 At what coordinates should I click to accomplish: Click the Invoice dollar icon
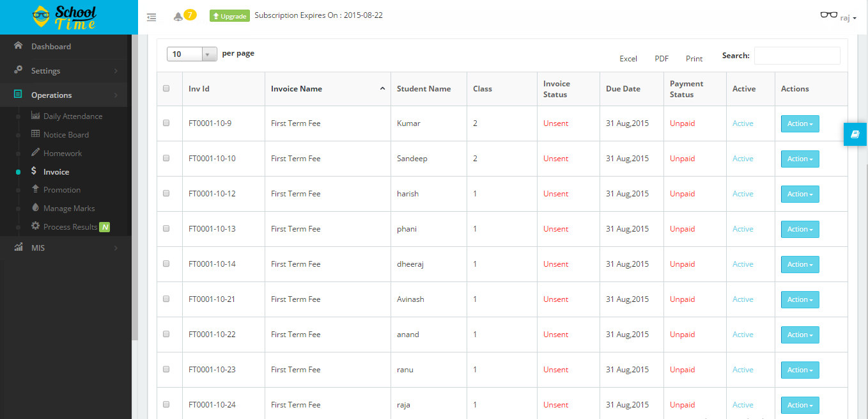tap(35, 171)
